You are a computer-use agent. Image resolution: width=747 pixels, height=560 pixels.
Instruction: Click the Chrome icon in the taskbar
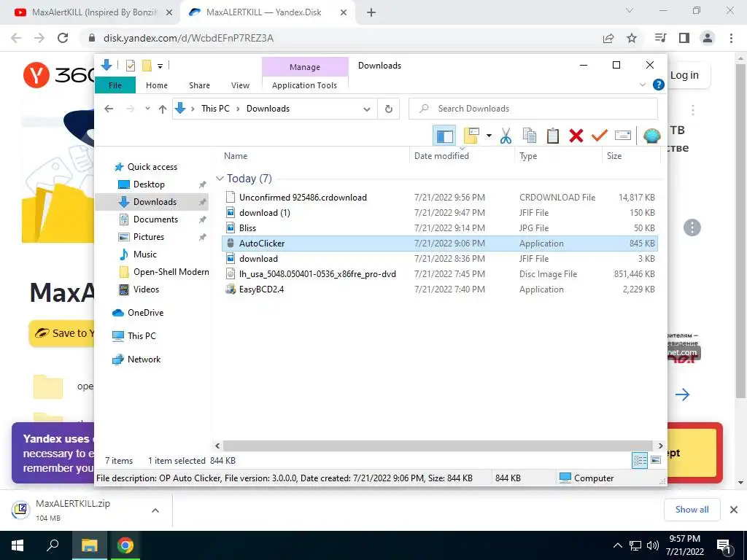pos(125,545)
